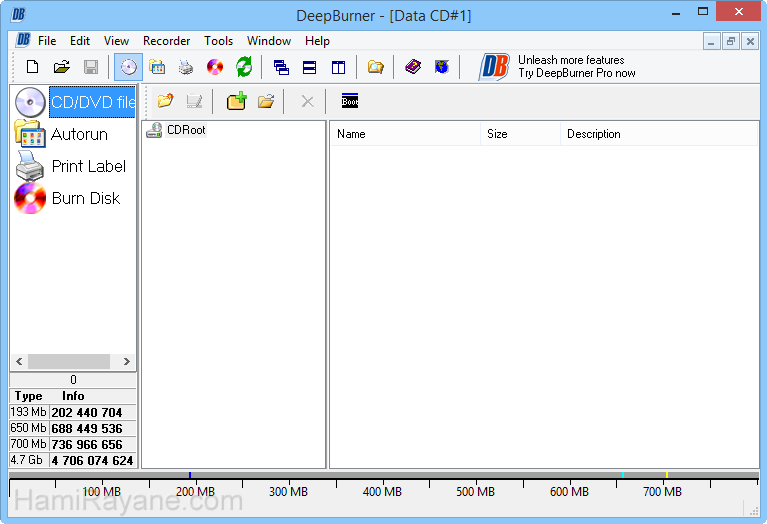Click the DB icon left of File menu
767x524 pixels.
click(23, 40)
